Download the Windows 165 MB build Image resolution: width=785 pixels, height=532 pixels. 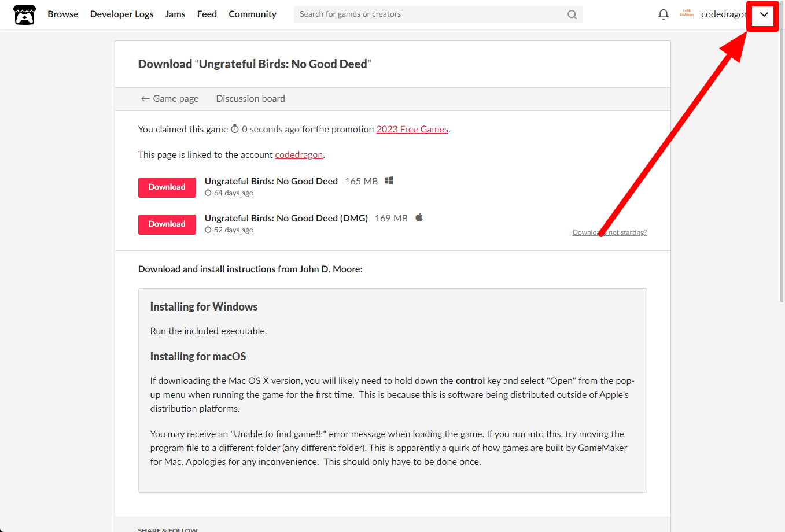(x=167, y=187)
